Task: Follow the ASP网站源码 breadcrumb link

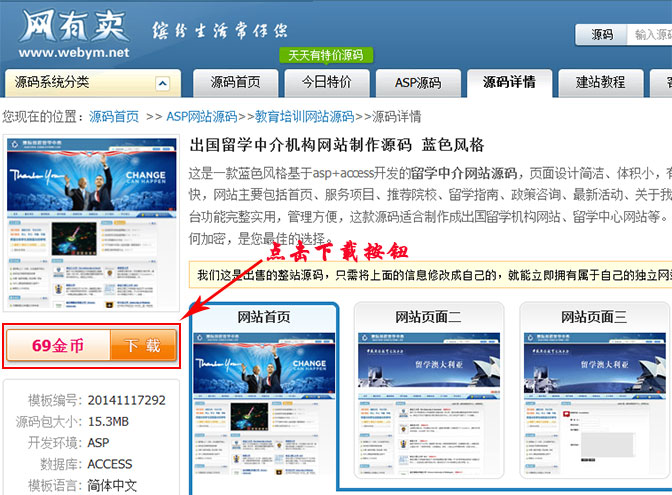Action: point(201,117)
